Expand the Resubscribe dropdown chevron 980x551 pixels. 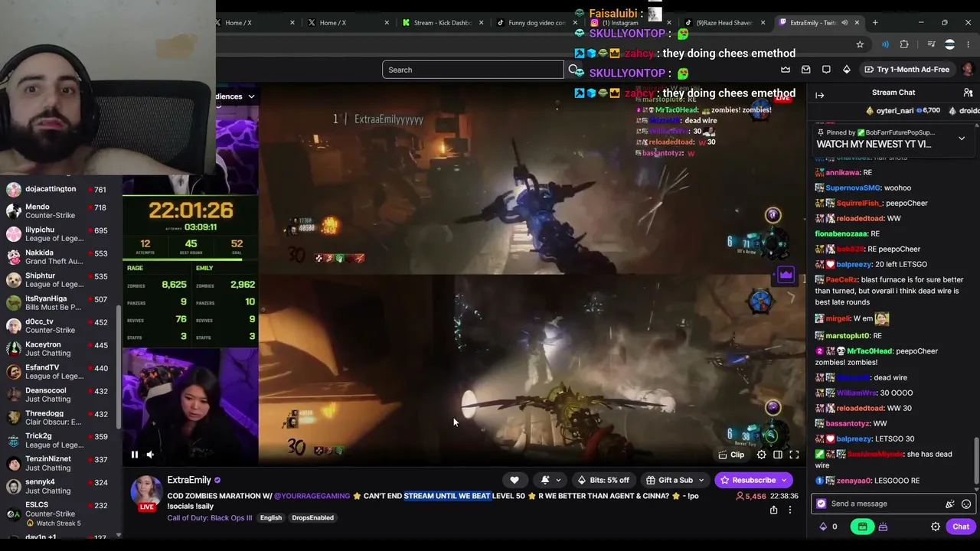(x=784, y=480)
